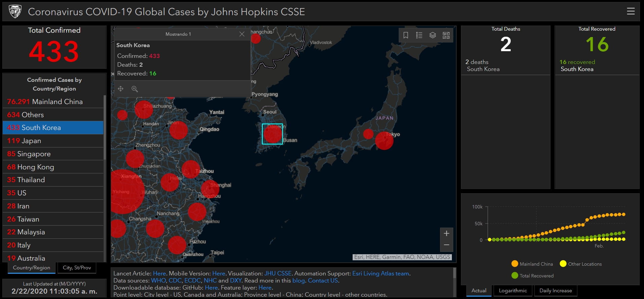The height and width of the screenshot is (299, 644).
Task: Select the Daily Increase chart tab
Action: pyautogui.click(x=556, y=291)
